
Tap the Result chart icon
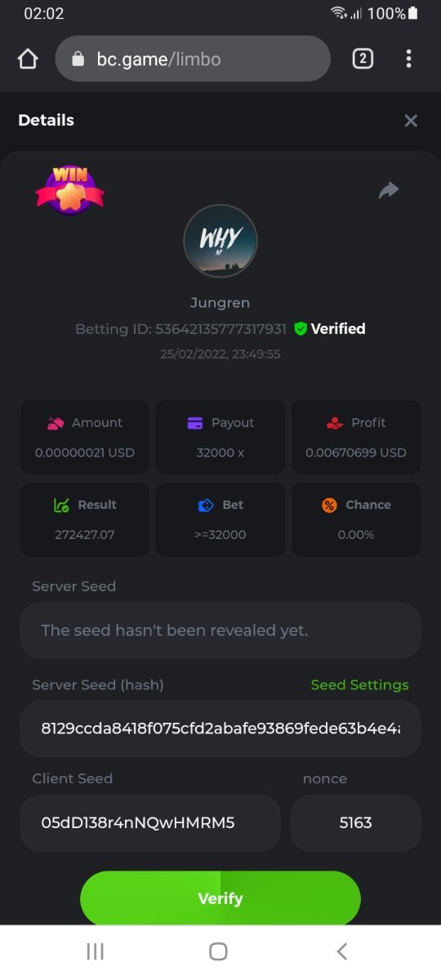[61, 505]
